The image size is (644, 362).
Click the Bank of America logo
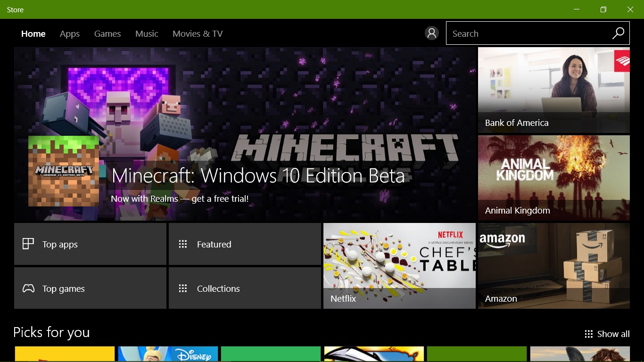tap(622, 61)
